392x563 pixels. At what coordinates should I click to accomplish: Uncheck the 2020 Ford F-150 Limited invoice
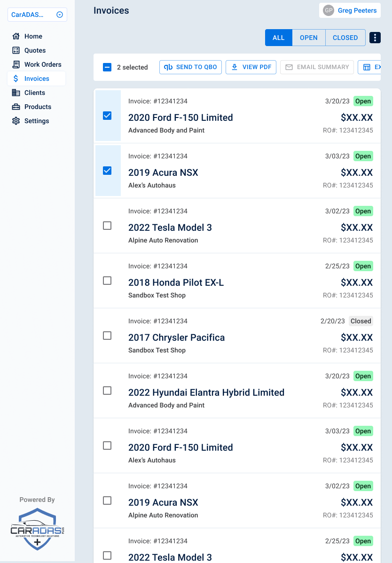coord(107,116)
